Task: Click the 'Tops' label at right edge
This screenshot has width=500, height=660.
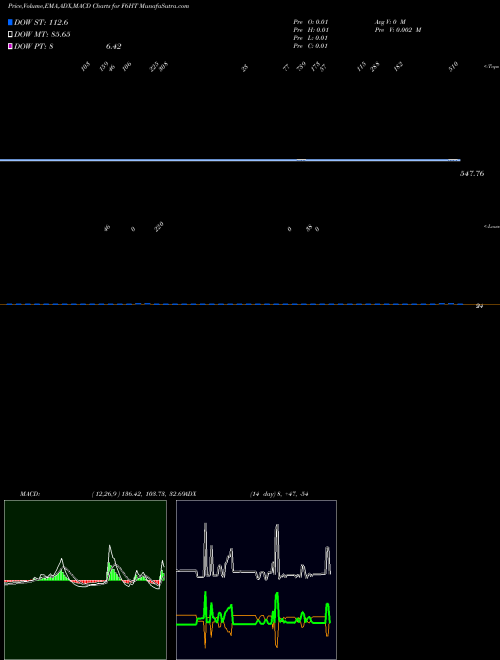Action: [x=492, y=67]
